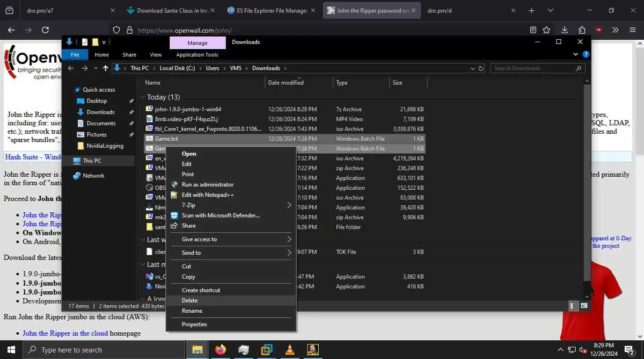This screenshot has height=359, width=644.
Task: Click the Windows taskbar search box
Action: pos(104,350)
